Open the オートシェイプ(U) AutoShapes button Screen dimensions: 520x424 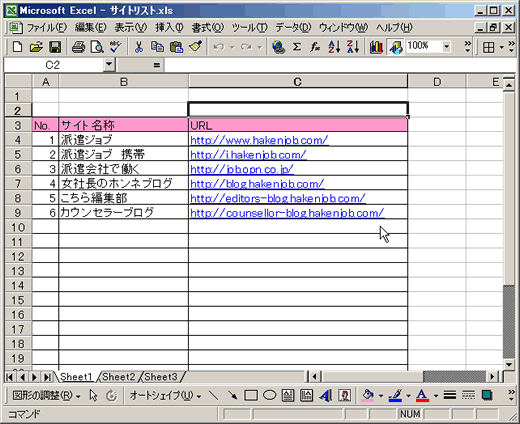(x=165, y=396)
